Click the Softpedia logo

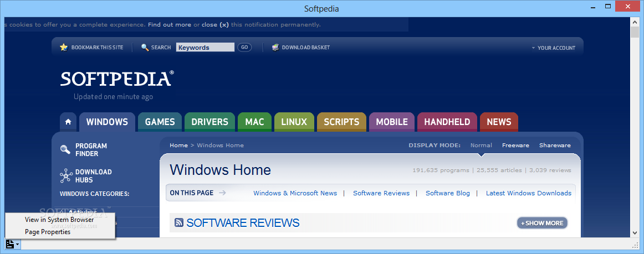(116, 79)
